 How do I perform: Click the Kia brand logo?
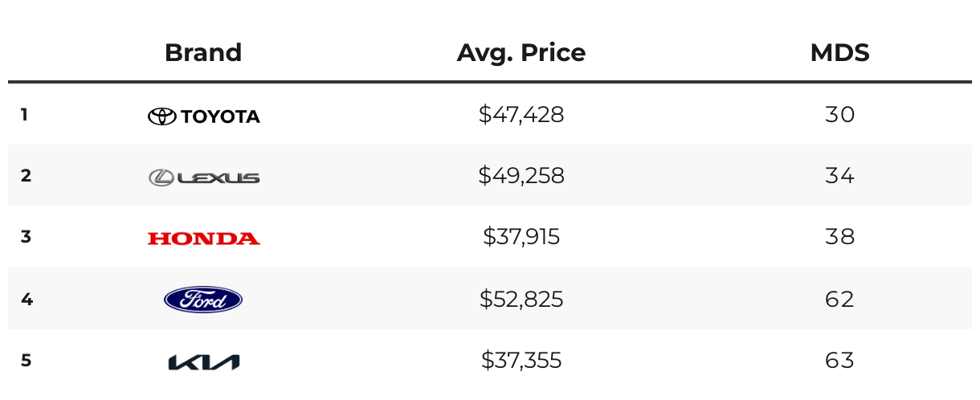(203, 362)
